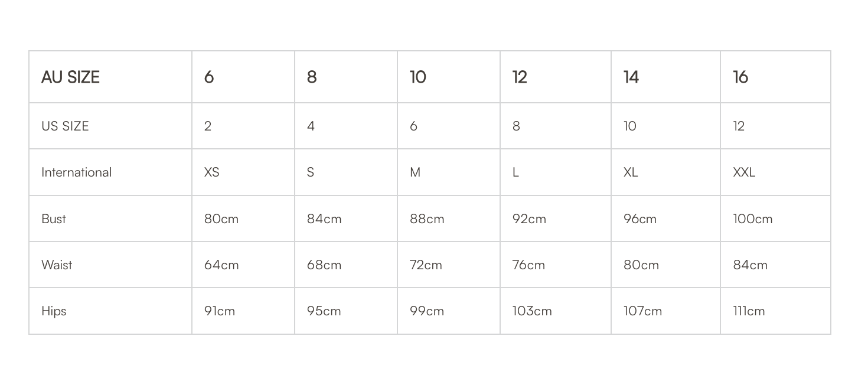Click AU size 16 header cell
The image size is (868, 385).
point(775,77)
